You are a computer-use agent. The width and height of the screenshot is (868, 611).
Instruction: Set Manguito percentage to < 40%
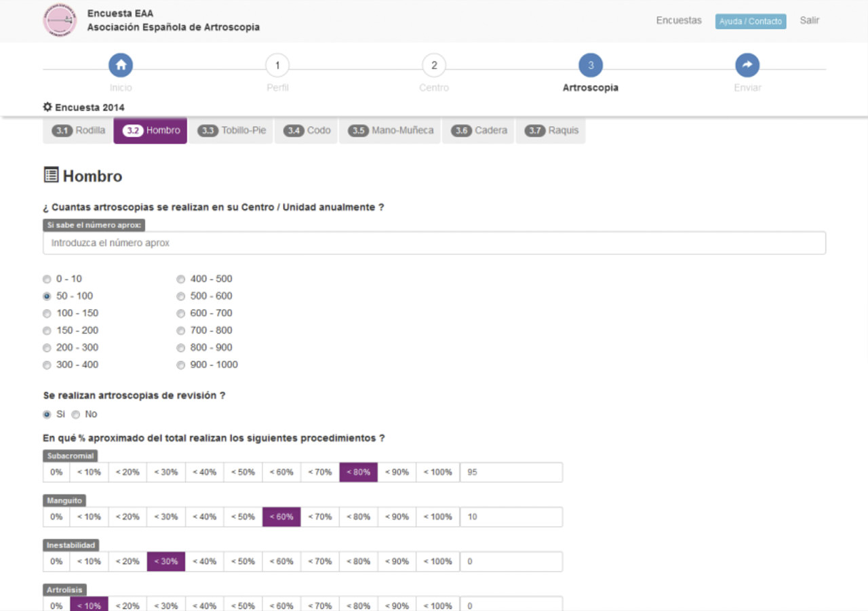pyautogui.click(x=204, y=517)
